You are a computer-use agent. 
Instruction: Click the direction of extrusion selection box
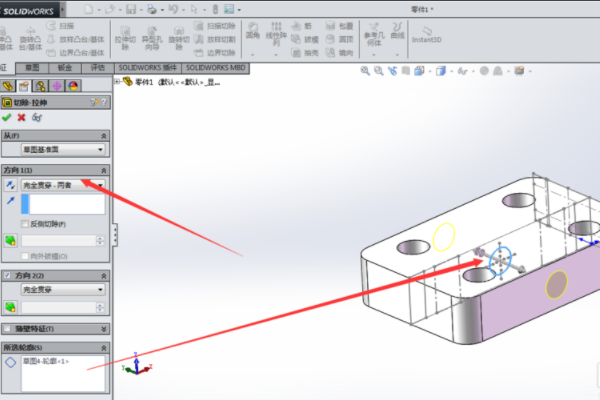(x=63, y=204)
